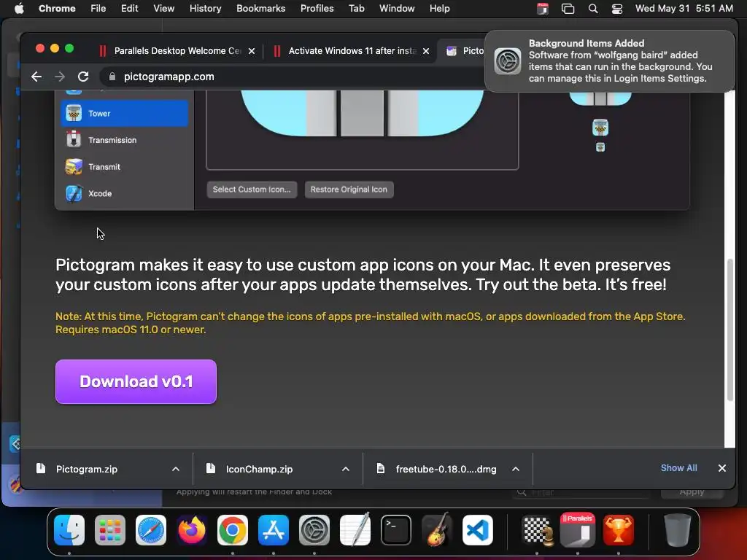The width and height of the screenshot is (747, 560).
Task: Open the Edit menu
Action: click(129, 9)
